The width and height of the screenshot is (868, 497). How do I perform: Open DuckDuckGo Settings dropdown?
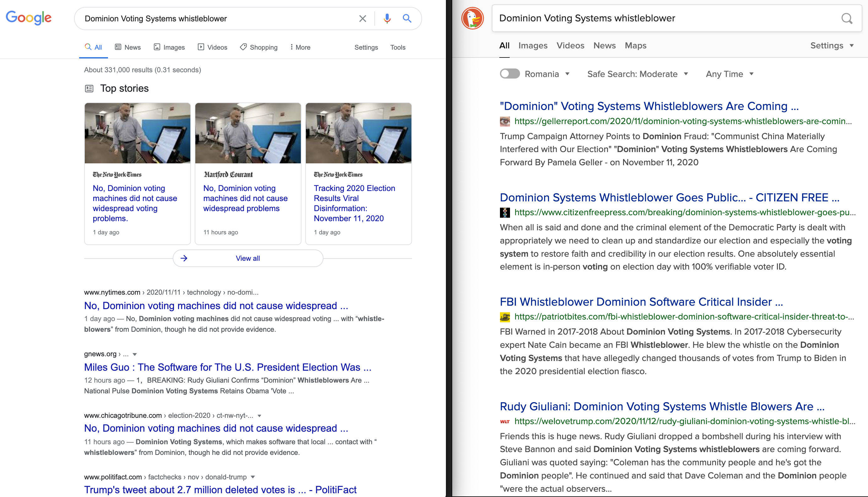click(x=832, y=46)
